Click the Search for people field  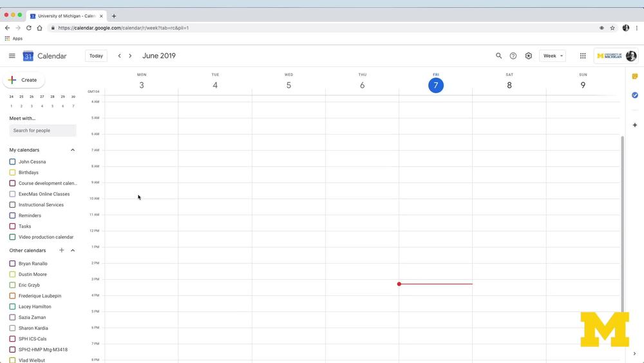tap(43, 130)
